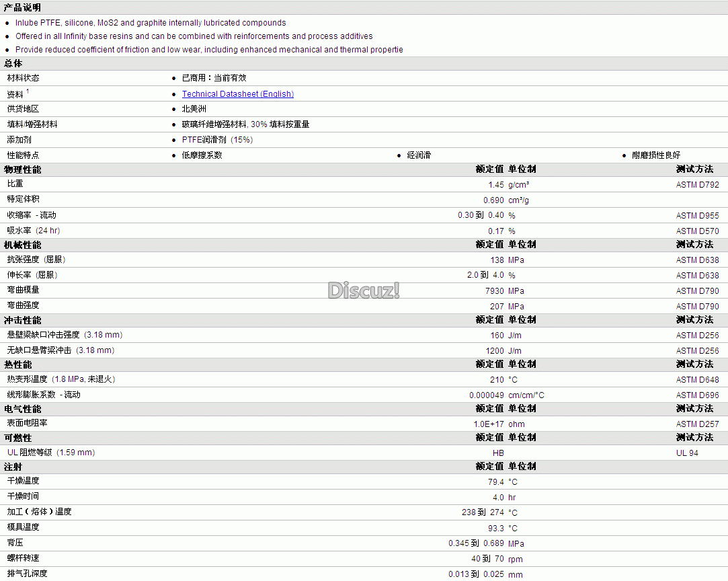Click the ASTM D648 test method
The width and height of the screenshot is (728, 581).
(x=697, y=379)
